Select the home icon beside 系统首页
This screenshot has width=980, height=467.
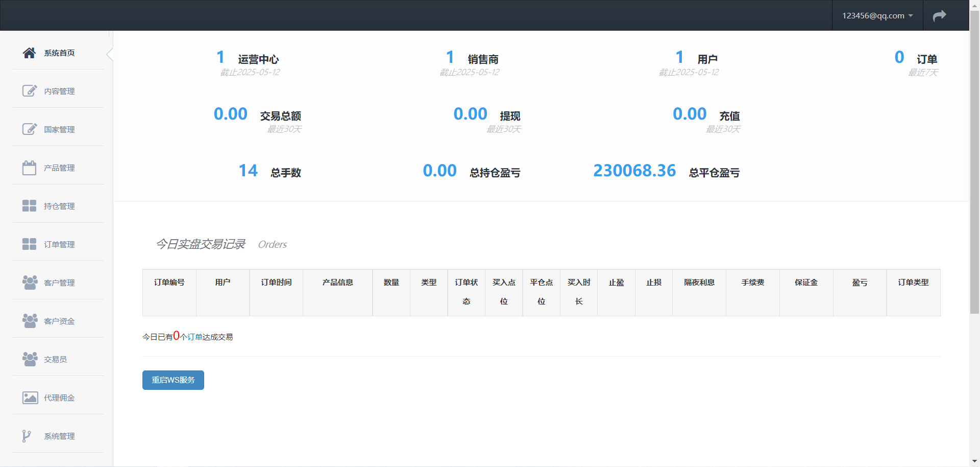click(x=29, y=52)
